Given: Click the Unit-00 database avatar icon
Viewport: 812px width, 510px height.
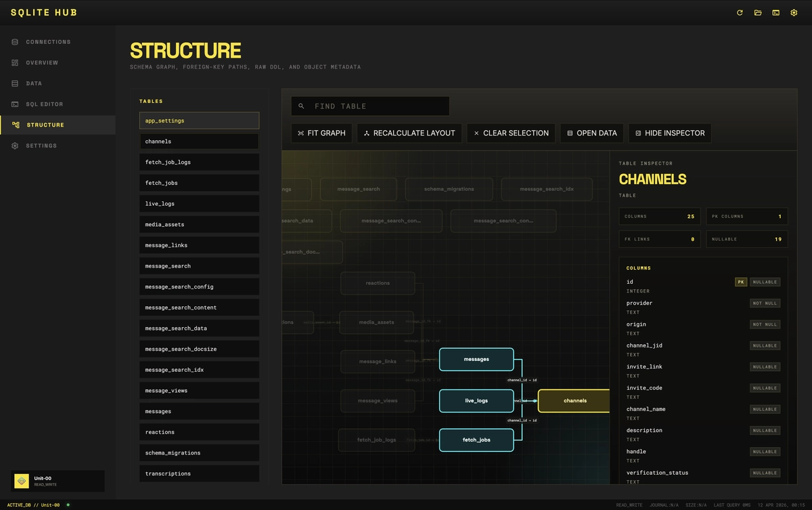Looking at the screenshot, I should point(22,481).
